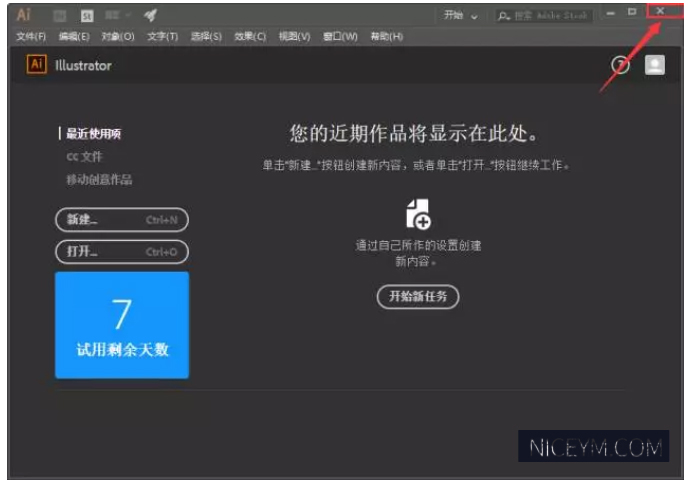Viewport: 691px width, 487px height.
Task: Click the Illustrator title text
Action: 83,66
